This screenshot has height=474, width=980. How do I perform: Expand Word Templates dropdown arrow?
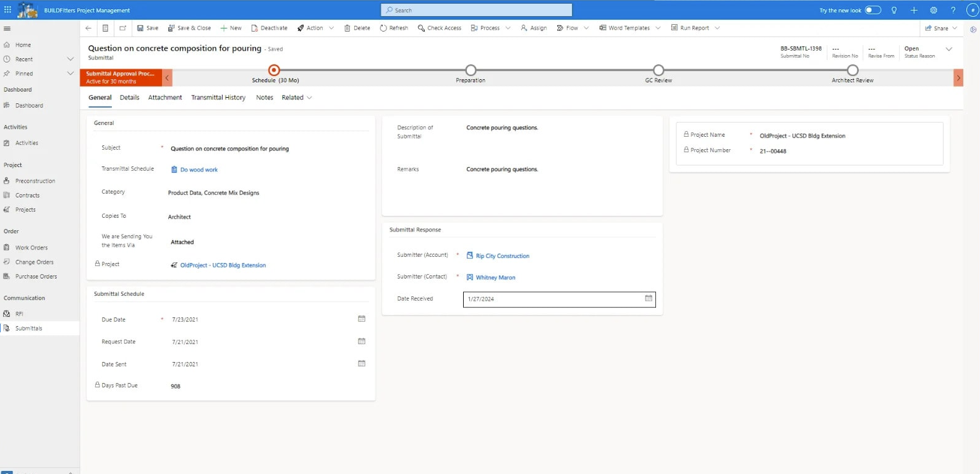tap(658, 28)
